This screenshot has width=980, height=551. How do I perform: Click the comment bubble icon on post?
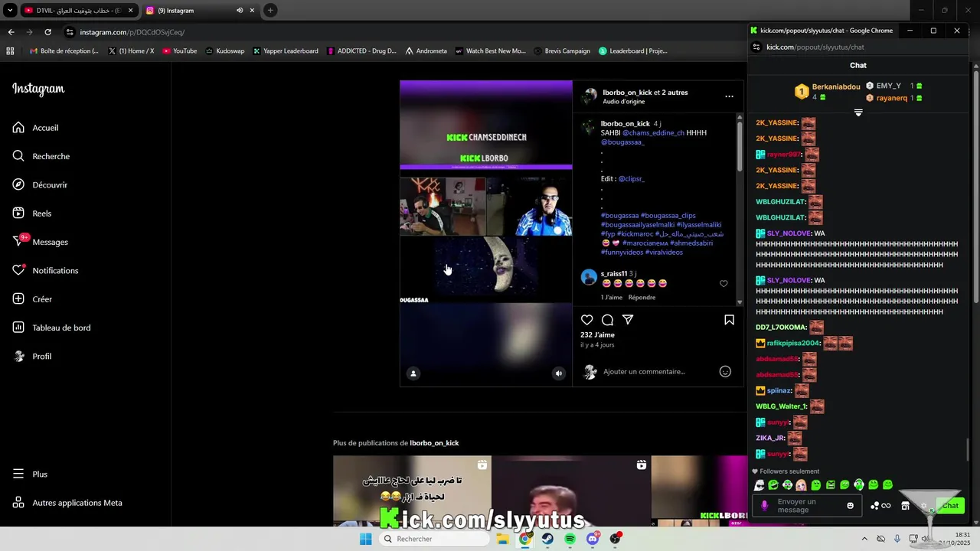[x=607, y=320]
